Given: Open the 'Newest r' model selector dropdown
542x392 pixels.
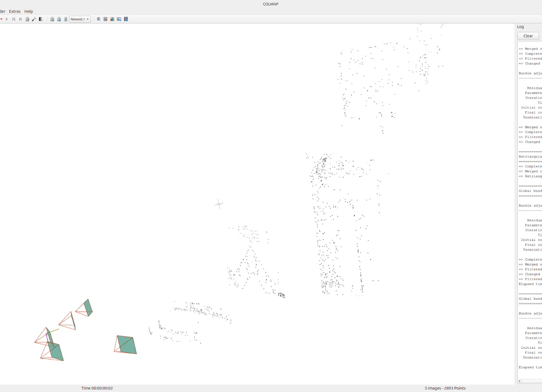Looking at the screenshot, I should point(80,19).
